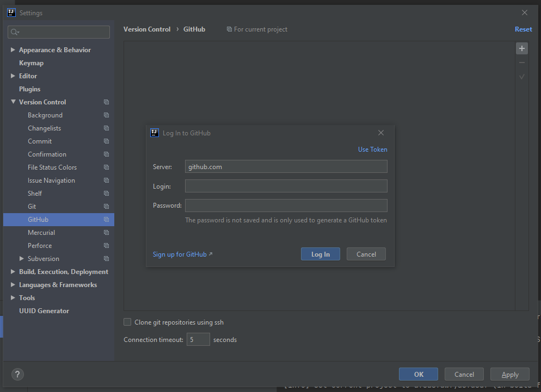This screenshot has height=392, width=541.
Task: Select the Commit settings item
Action: point(40,141)
